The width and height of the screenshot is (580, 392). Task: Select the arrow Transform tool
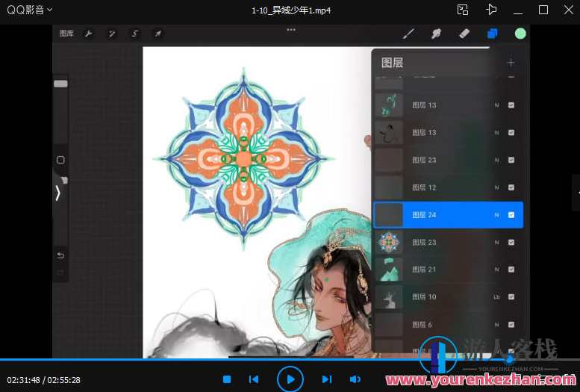point(158,34)
